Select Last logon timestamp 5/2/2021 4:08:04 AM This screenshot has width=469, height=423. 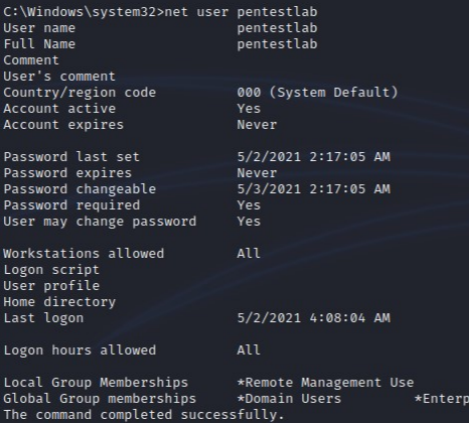tap(313, 318)
